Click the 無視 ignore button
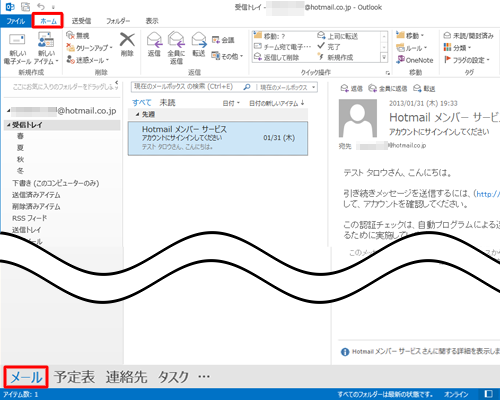This screenshot has width=500, height=400. click(x=78, y=36)
